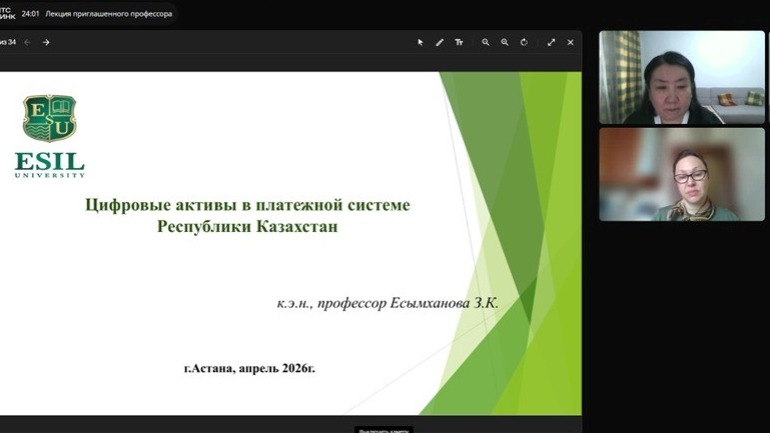Image resolution: width=770 pixels, height=433 pixels.
Task: Close the presentation viewer panel
Action: point(570,42)
